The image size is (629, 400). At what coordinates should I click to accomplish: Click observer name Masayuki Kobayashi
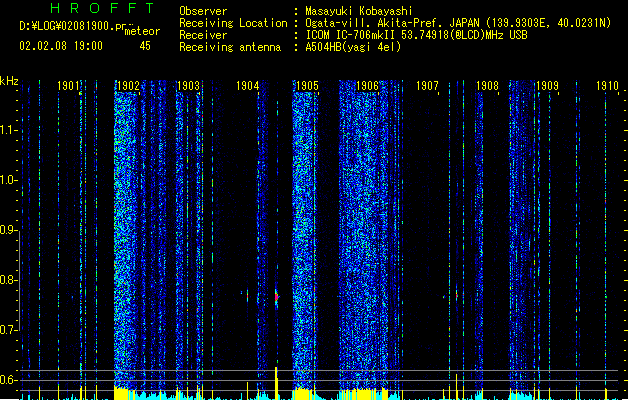[x=359, y=11]
